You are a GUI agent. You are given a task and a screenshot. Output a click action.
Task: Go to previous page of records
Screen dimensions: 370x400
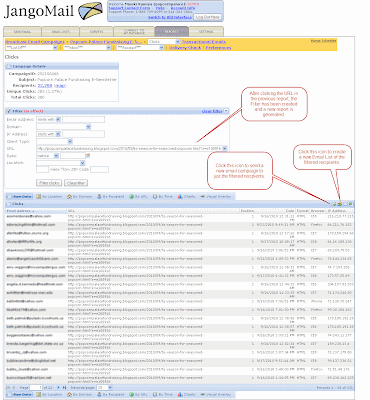14,388
